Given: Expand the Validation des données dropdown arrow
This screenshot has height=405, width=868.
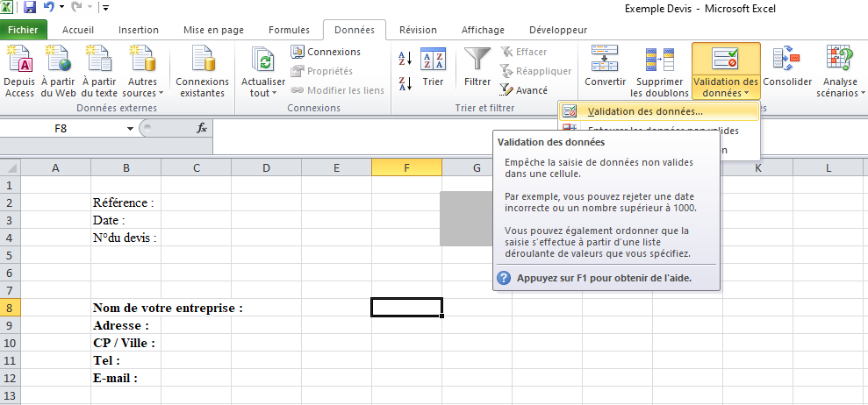Looking at the screenshot, I should pyautogui.click(x=747, y=94).
